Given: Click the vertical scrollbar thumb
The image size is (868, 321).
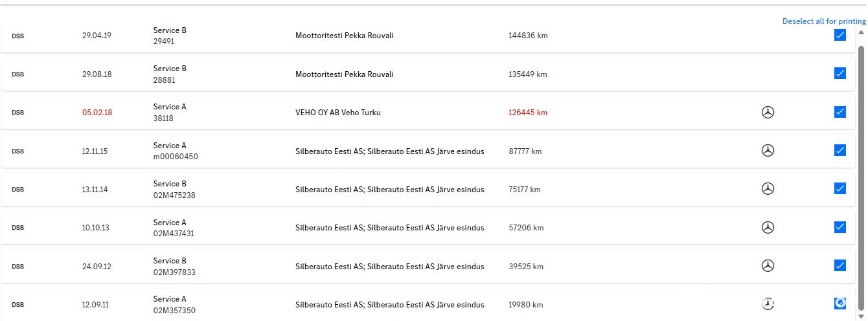Looking at the screenshot, I should coord(861,178).
